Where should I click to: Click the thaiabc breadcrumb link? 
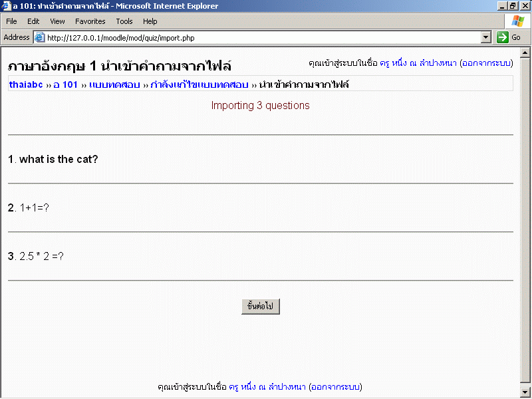pyautogui.click(x=26, y=84)
